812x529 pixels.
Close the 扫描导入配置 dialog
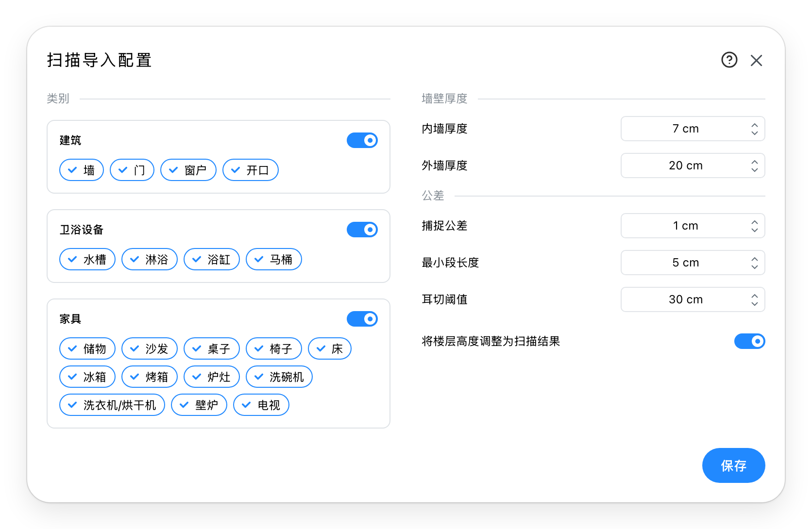click(x=756, y=60)
